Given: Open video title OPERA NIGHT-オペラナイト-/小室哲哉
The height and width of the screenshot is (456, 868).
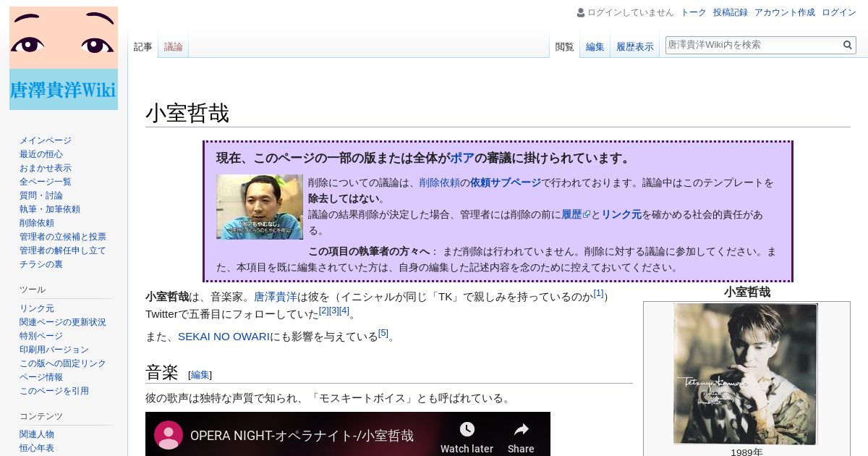Looking at the screenshot, I should point(302,436).
